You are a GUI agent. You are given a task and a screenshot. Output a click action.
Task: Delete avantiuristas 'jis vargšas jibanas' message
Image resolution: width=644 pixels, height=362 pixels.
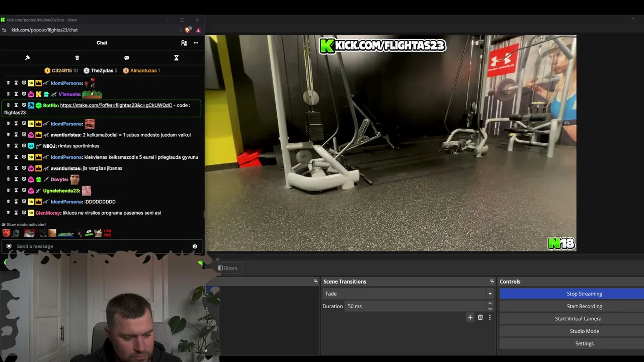pyautogui.click(x=8, y=168)
